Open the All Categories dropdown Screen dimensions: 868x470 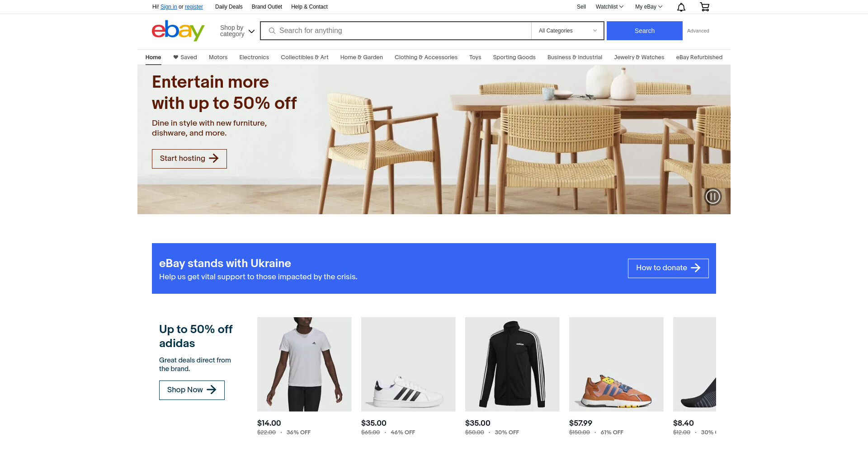tap(567, 31)
